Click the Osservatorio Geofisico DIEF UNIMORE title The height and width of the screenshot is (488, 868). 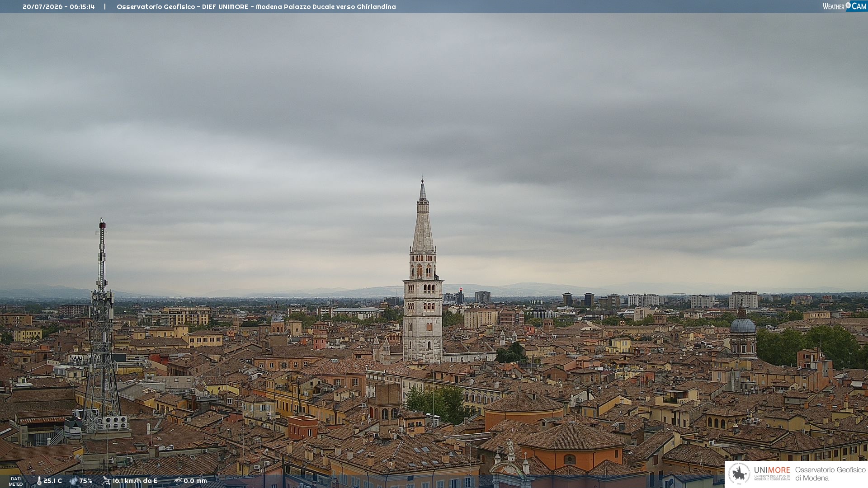[x=256, y=7]
